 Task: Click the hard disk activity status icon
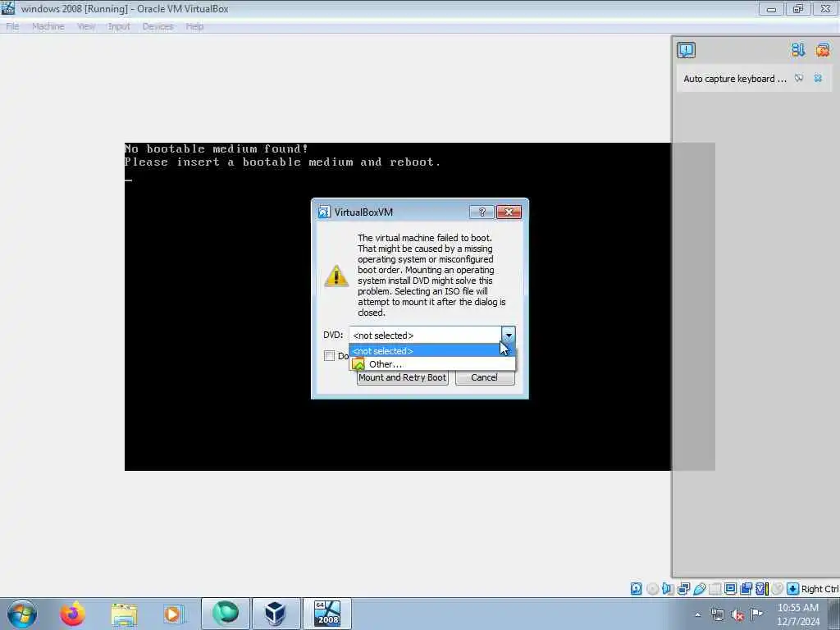pos(636,589)
